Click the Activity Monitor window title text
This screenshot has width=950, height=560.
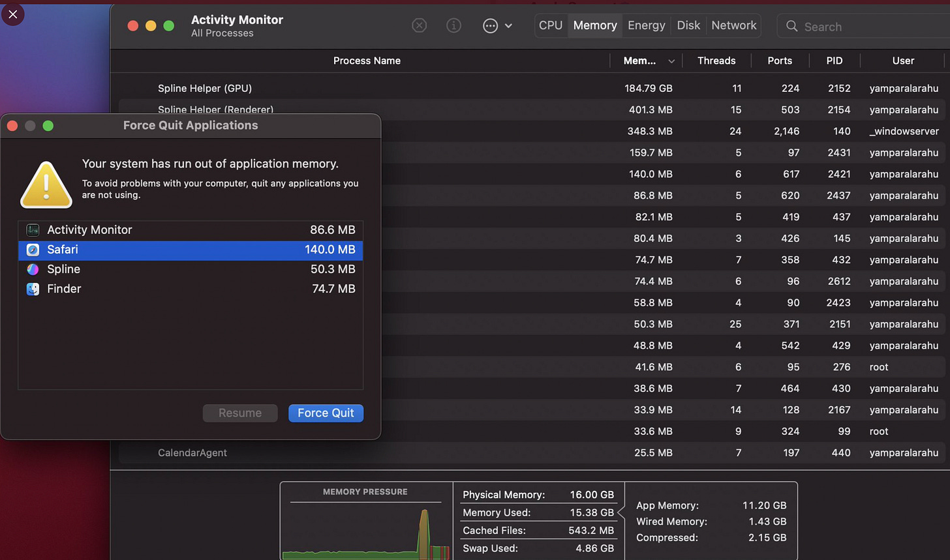tap(237, 20)
